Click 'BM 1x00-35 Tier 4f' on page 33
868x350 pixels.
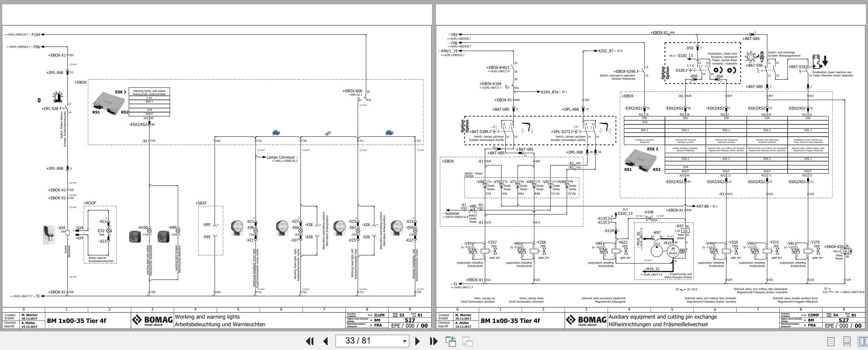click(x=76, y=320)
